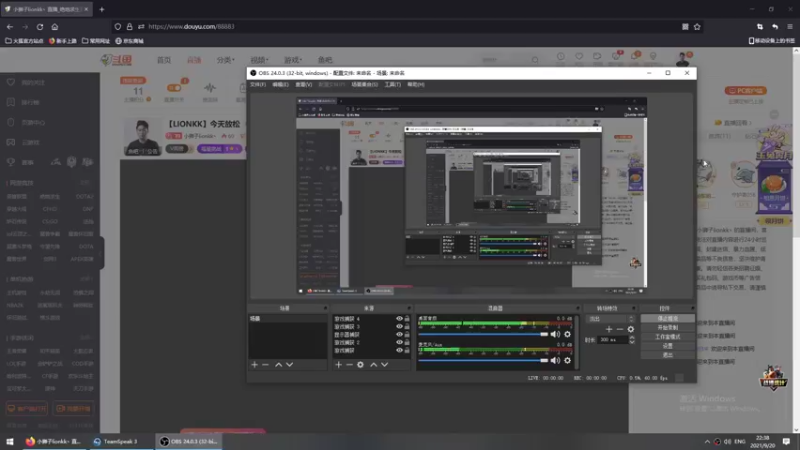The image size is (800, 450).
Task: Toggle the orange switch on the Douyu page
Action: coord(174,88)
